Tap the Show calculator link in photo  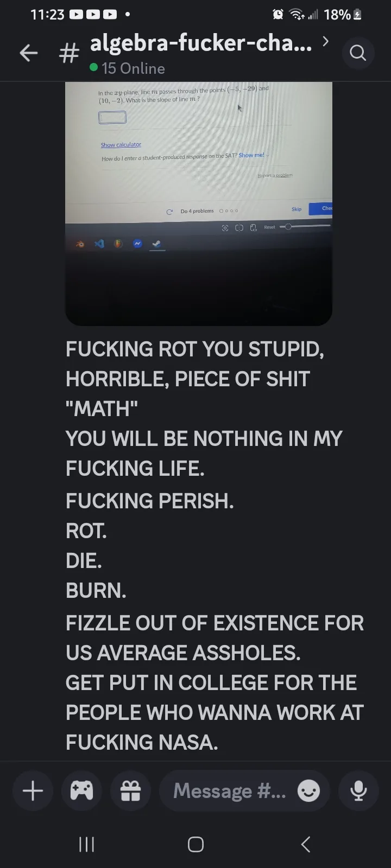click(x=121, y=145)
